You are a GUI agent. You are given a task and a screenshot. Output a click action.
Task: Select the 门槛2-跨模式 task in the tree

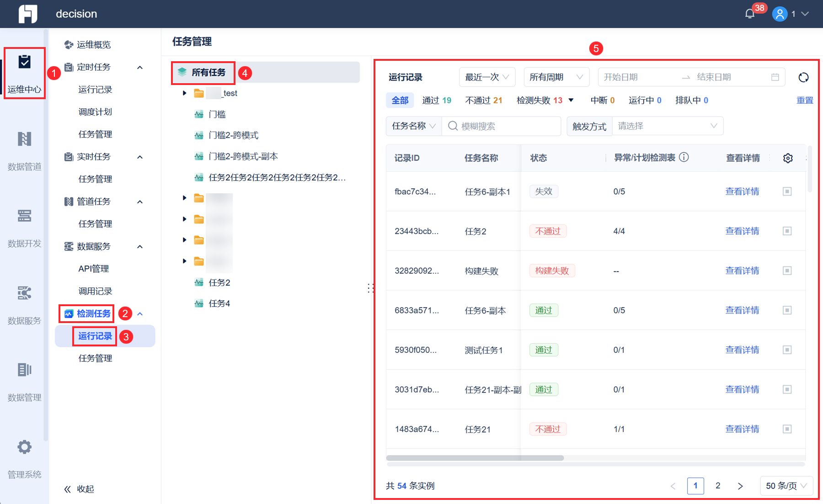pyautogui.click(x=233, y=135)
